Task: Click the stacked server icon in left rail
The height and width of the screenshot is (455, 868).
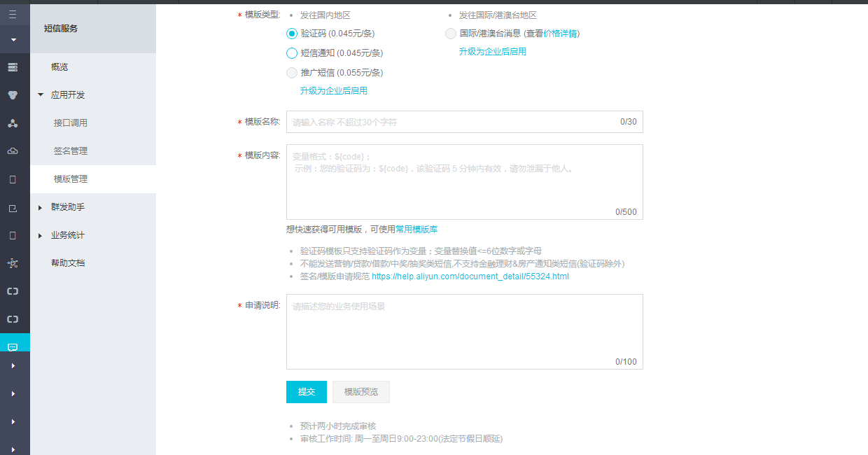Action: click(x=13, y=67)
